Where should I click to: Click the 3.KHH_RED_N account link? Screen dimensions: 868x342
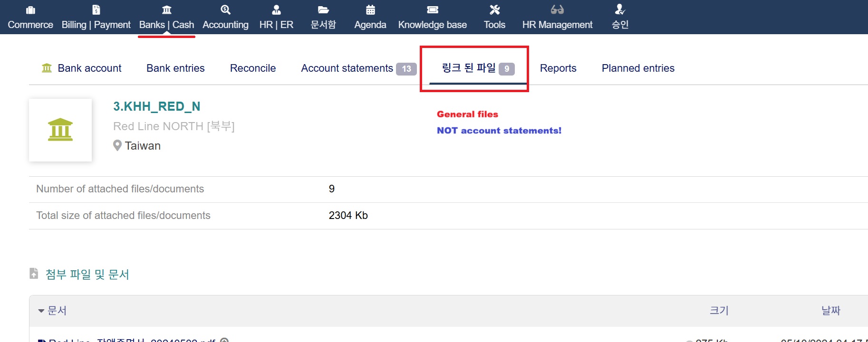coord(156,106)
